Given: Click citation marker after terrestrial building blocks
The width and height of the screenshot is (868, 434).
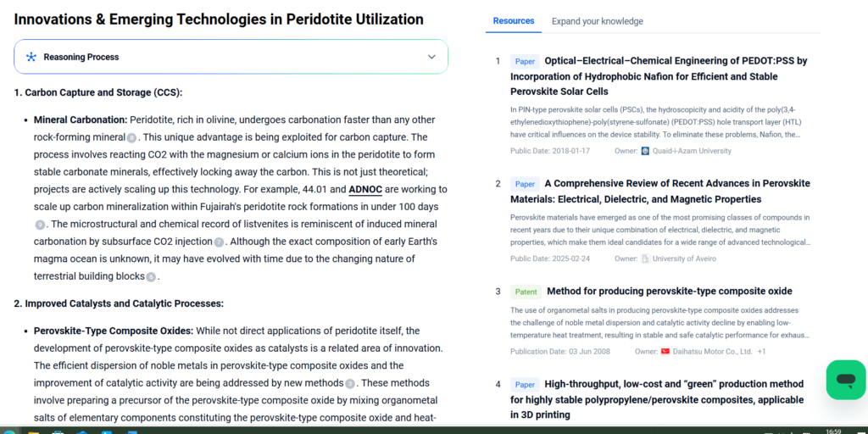Looking at the screenshot, I should (x=151, y=277).
